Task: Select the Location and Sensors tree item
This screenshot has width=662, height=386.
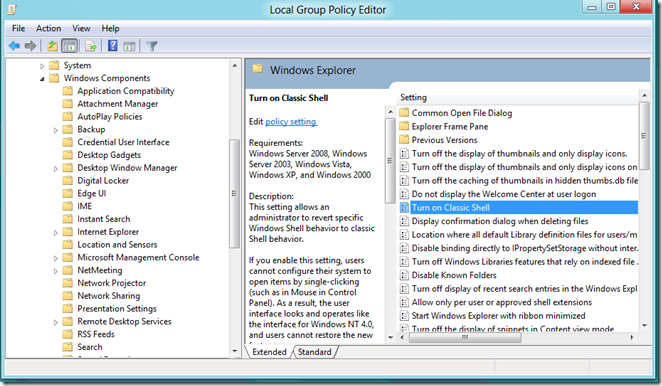Action: 117,245
